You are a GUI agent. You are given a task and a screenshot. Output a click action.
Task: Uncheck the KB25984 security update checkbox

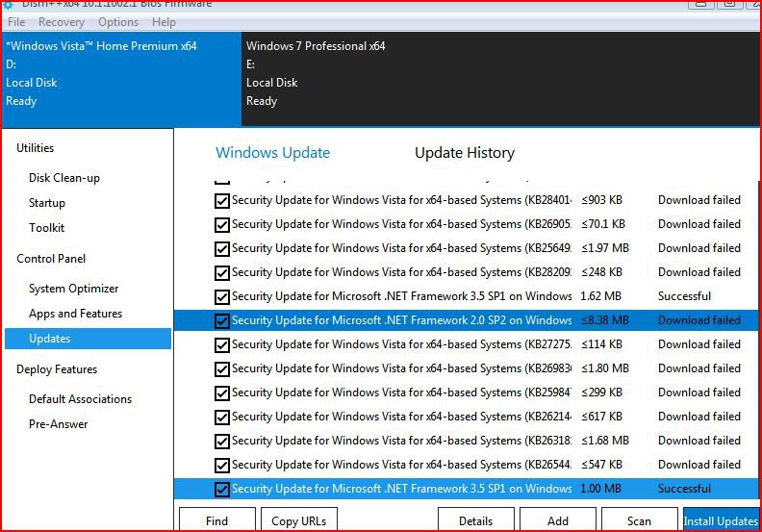pos(222,393)
